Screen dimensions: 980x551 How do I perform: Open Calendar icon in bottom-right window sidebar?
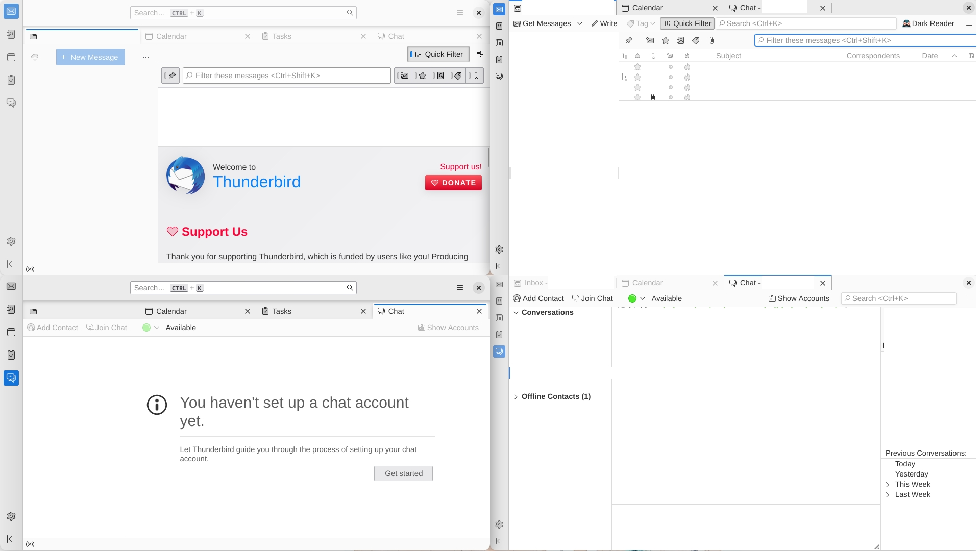[x=499, y=318]
